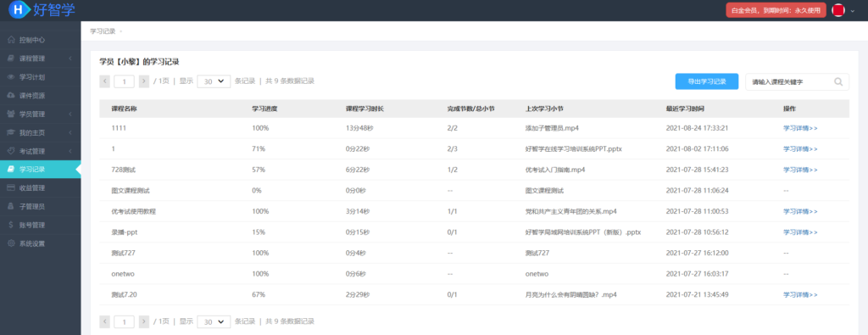This screenshot has width=868, height=335.
Task: Click course name 测试727 in first column
Action: 124,253
